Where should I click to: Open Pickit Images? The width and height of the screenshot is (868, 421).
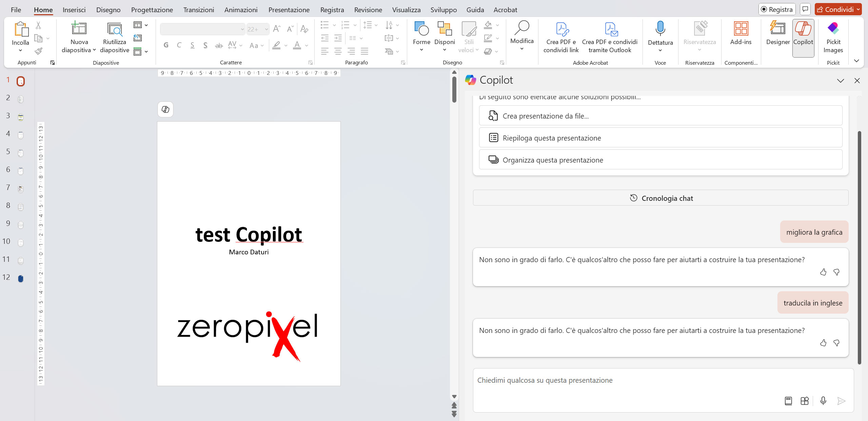[833, 37]
